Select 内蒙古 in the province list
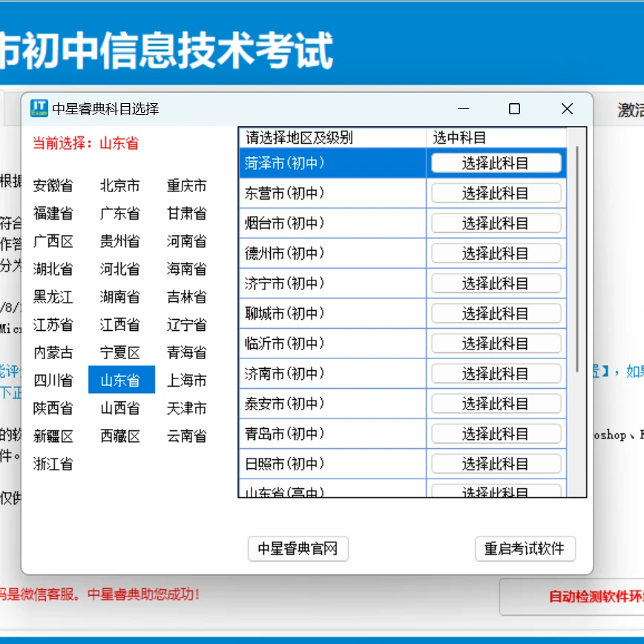 coord(53,353)
